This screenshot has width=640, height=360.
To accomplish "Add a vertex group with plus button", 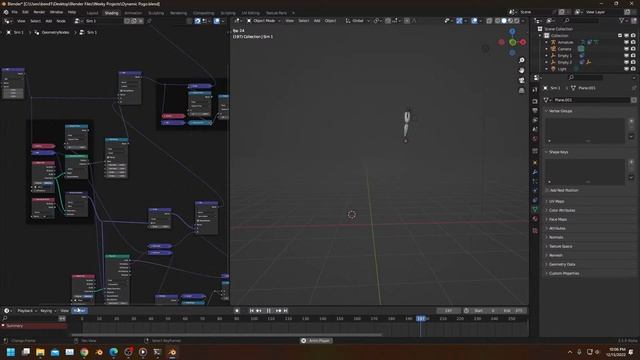I will [x=631, y=121].
